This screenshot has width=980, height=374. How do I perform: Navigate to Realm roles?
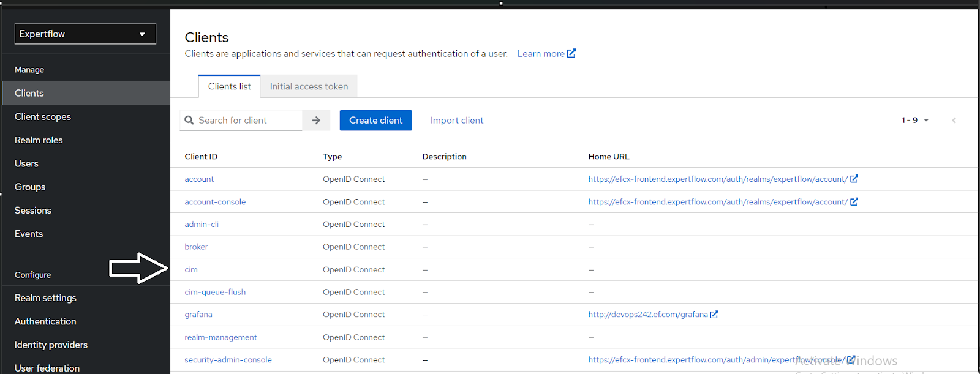39,140
